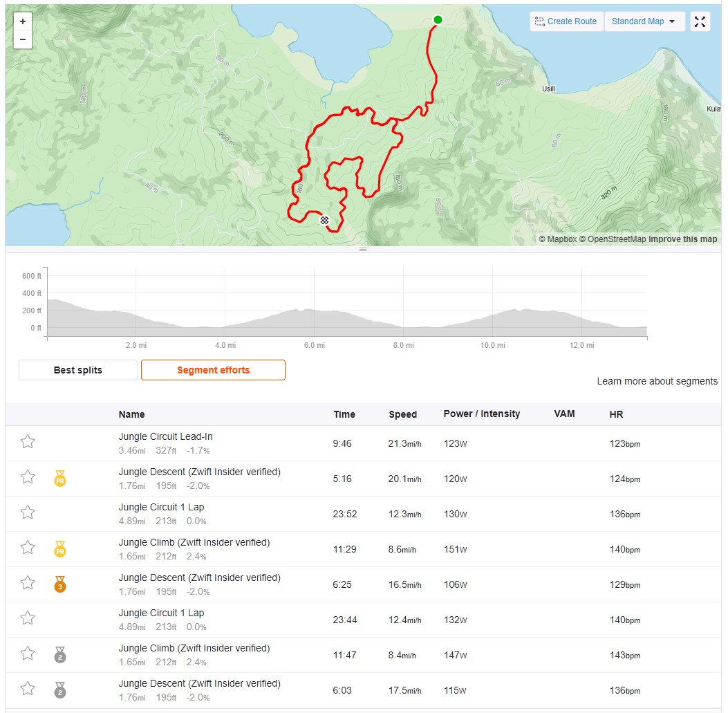Screen dimensions: 728x713
Task: Click Power / Intensity column header
Action: 481,414
